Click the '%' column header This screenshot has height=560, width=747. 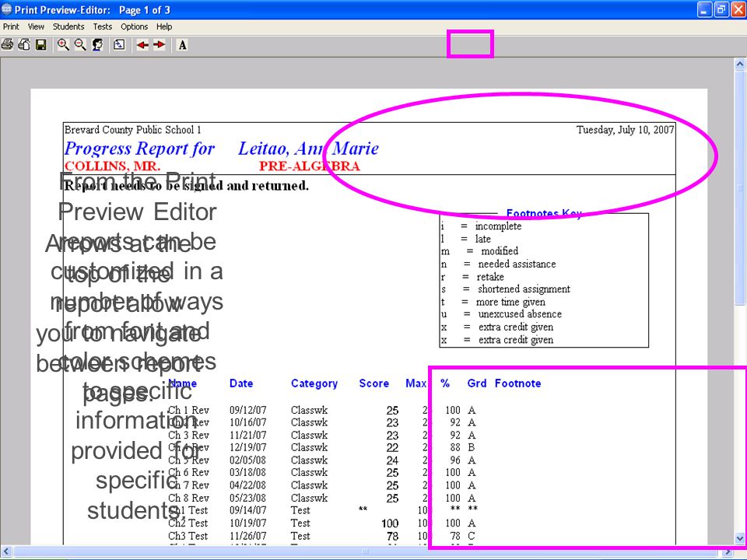coord(445,383)
